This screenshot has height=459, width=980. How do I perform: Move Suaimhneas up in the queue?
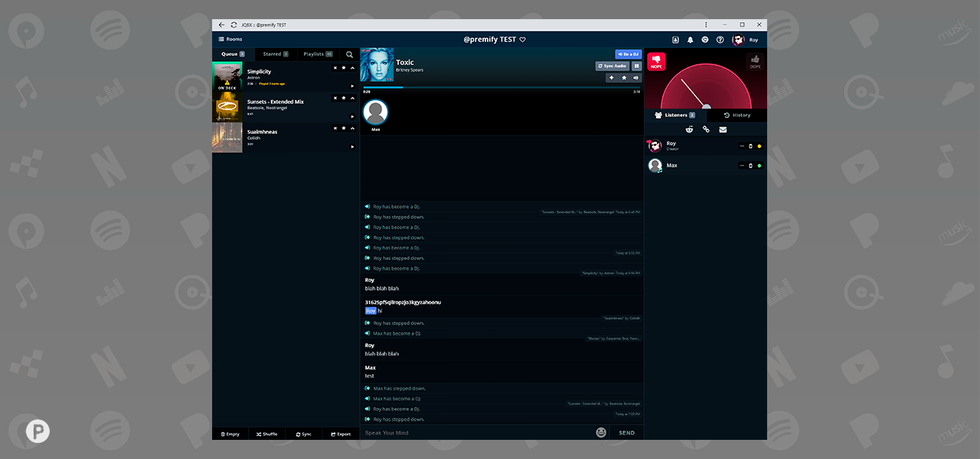coord(352,128)
